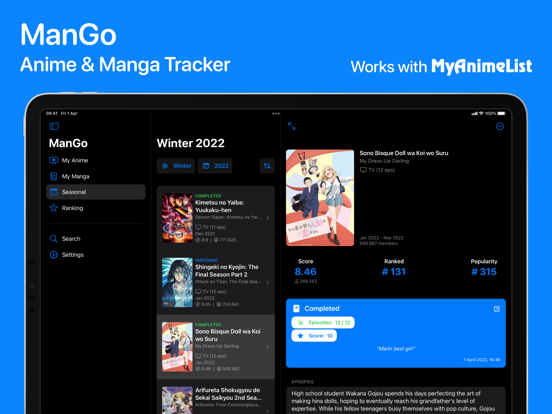
Task: Click the Ranking star icon
Action: [54, 208]
